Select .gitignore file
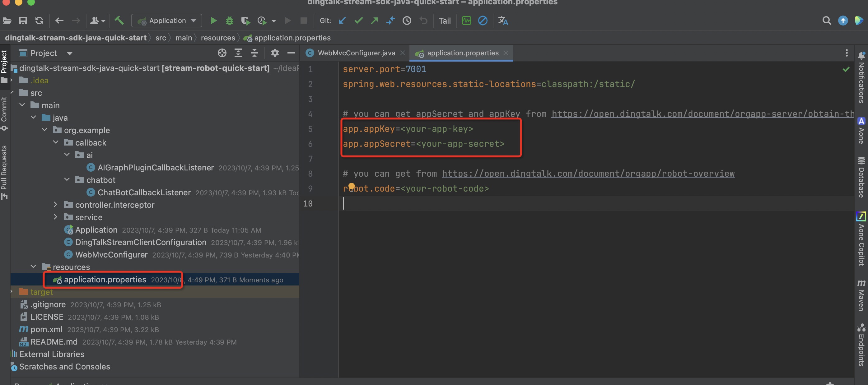Image resolution: width=868 pixels, height=385 pixels. point(48,304)
